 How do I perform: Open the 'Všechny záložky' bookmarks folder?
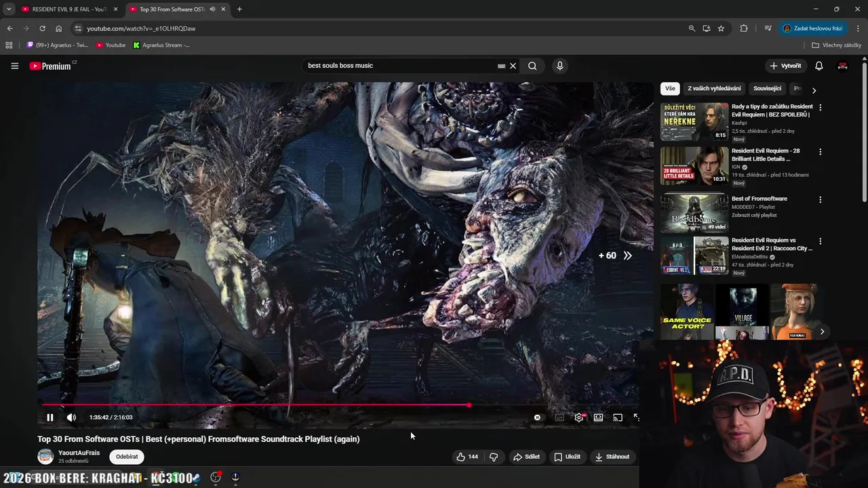[x=837, y=45]
